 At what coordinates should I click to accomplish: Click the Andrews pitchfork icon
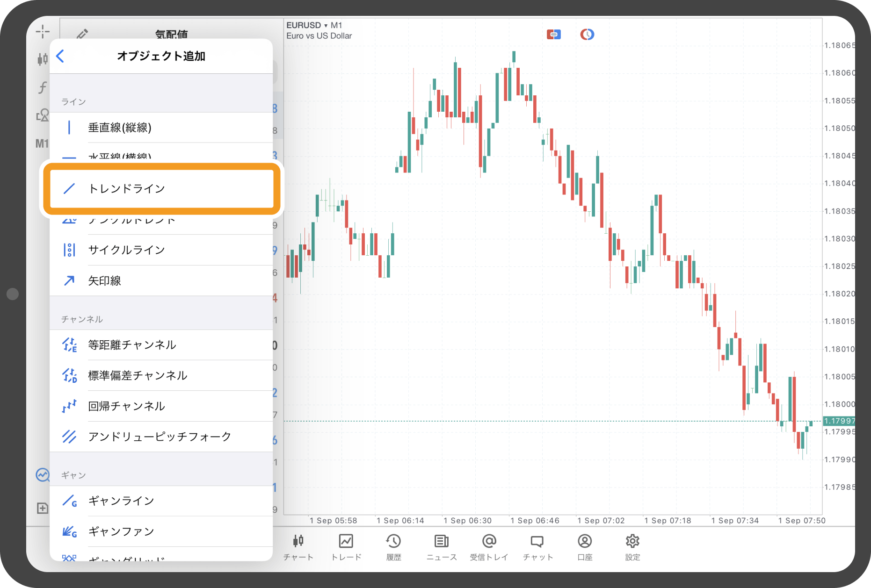pos(69,437)
